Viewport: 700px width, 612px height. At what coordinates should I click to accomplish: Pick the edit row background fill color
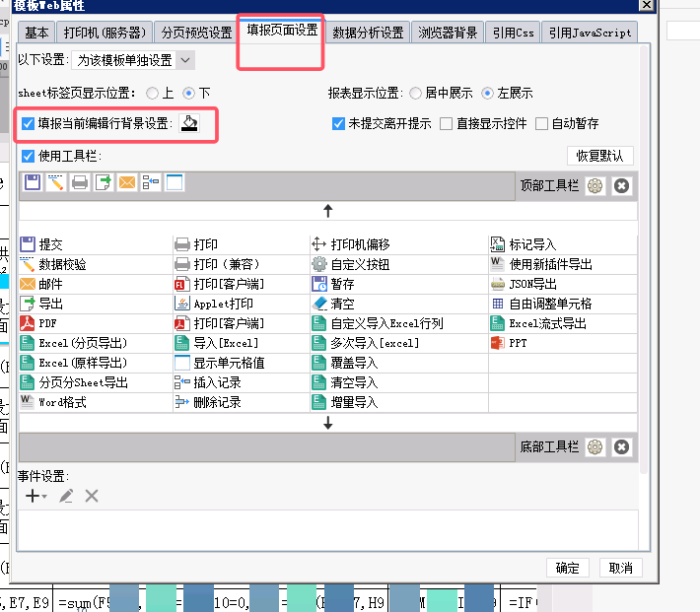click(x=189, y=123)
